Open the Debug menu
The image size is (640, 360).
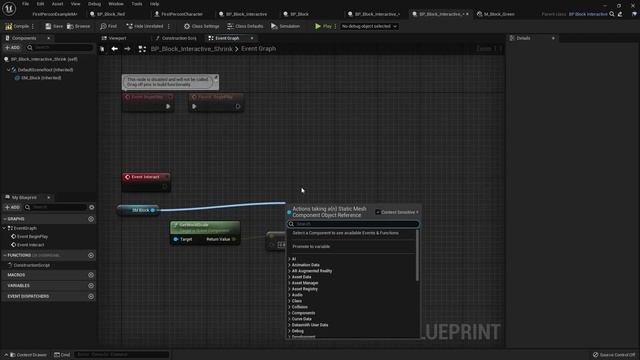[94, 4]
